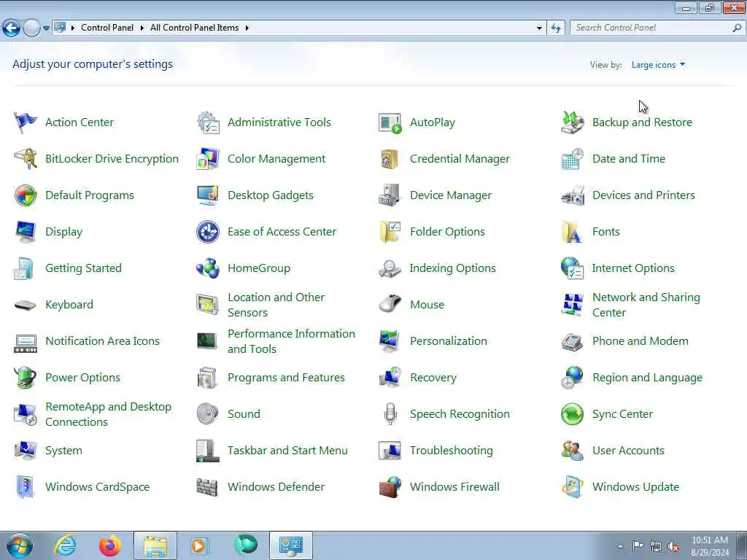Screen dimensions: 747x560
Task: Expand the arrow after Control Panel breadcrumb
Action: coord(142,28)
